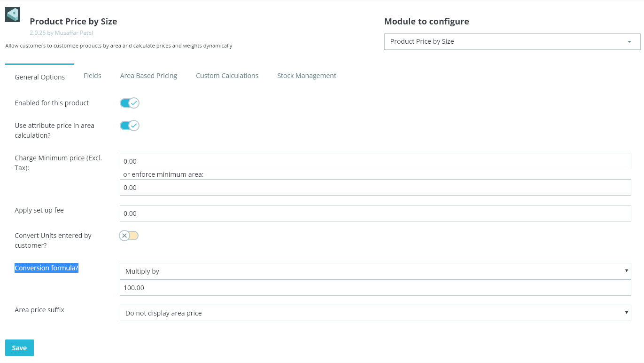Open the Area price suffix dropdown
Image resolution: width=644 pixels, height=363 pixels.
click(x=375, y=313)
